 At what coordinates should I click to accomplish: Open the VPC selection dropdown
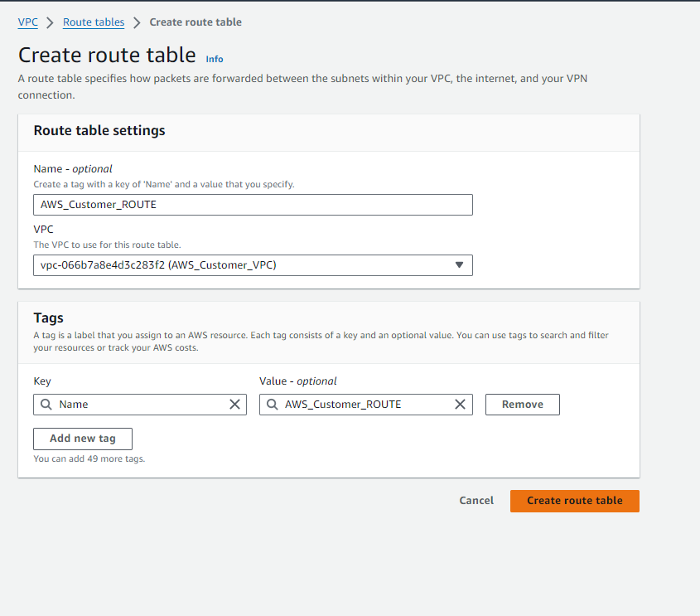point(253,265)
